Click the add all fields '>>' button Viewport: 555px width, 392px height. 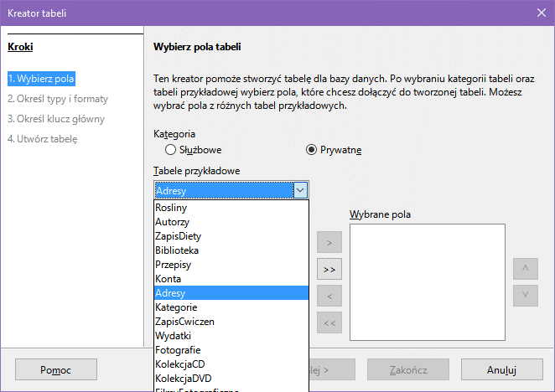pos(329,270)
